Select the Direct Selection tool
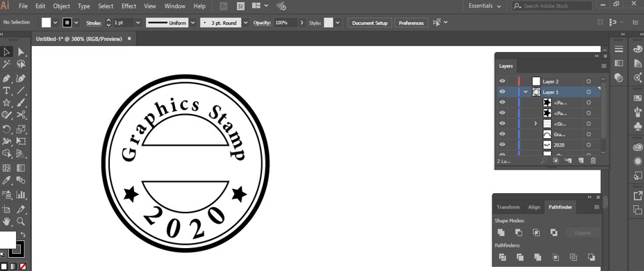644x271 pixels. [21, 51]
